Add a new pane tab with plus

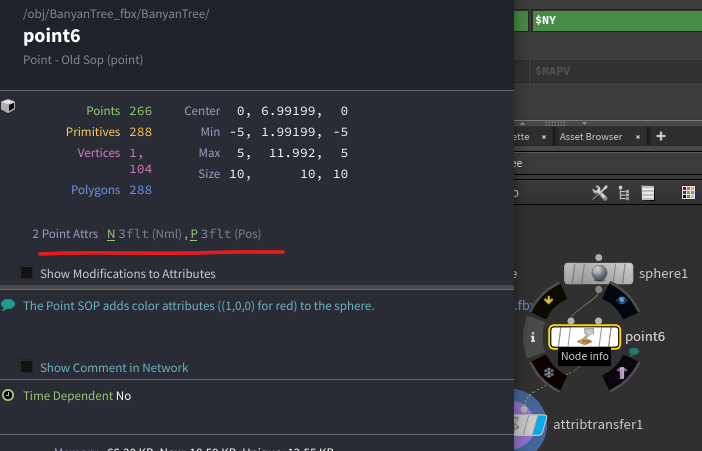(x=661, y=136)
